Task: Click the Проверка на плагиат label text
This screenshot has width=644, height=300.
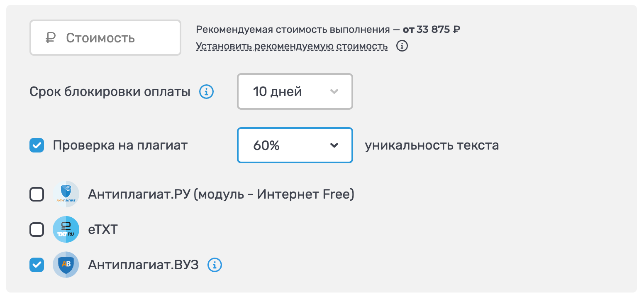Action: point(120,145)
